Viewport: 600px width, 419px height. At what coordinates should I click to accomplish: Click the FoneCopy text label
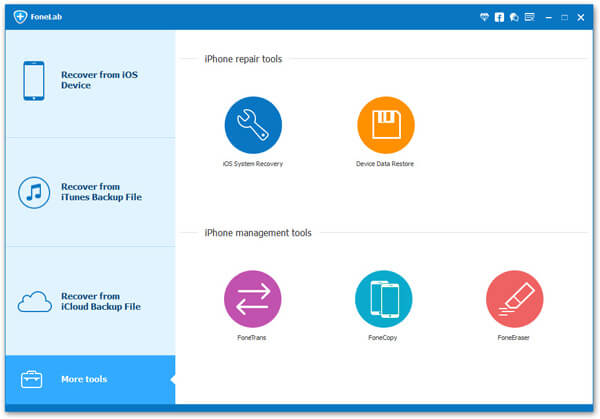click(x=384, y=338)
